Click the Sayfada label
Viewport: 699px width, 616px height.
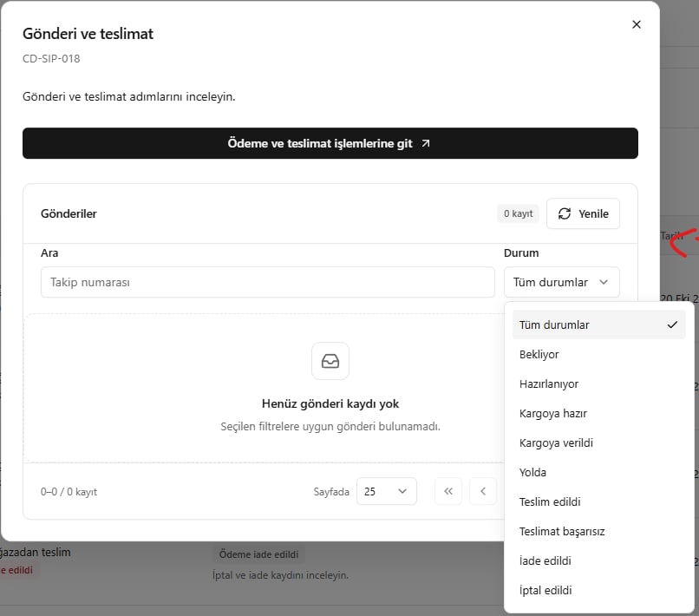[x=331, y=492]
